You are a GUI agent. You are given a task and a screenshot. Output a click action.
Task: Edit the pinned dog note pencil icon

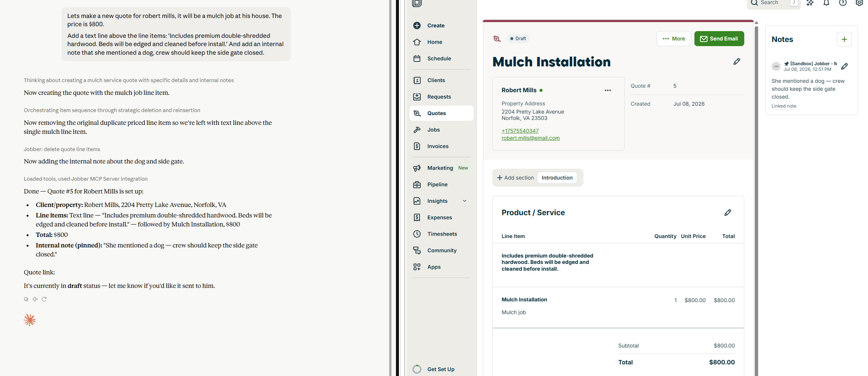click(844, 66)
